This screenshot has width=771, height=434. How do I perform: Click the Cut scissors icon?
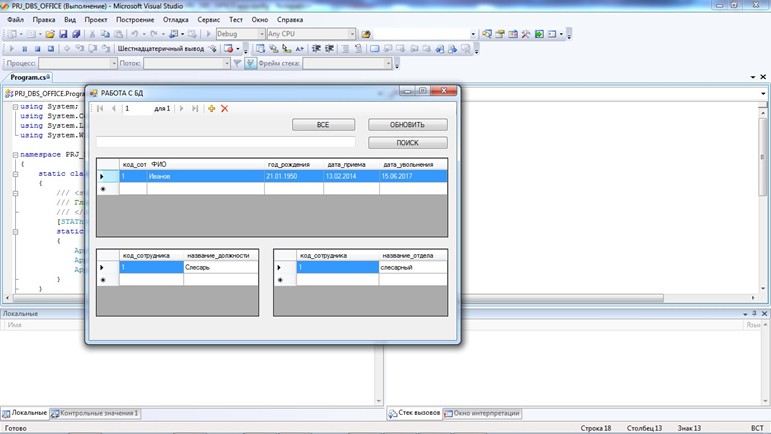click(x=92, y=34)
